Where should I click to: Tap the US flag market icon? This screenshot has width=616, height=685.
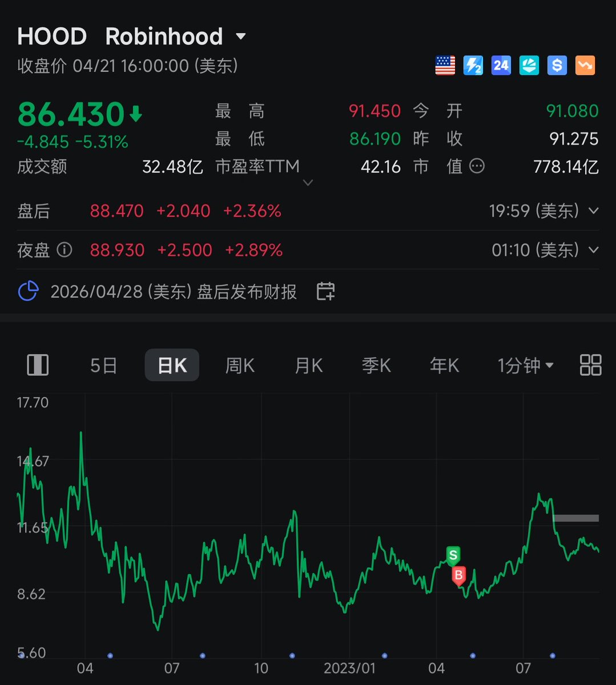coord(445,66)
